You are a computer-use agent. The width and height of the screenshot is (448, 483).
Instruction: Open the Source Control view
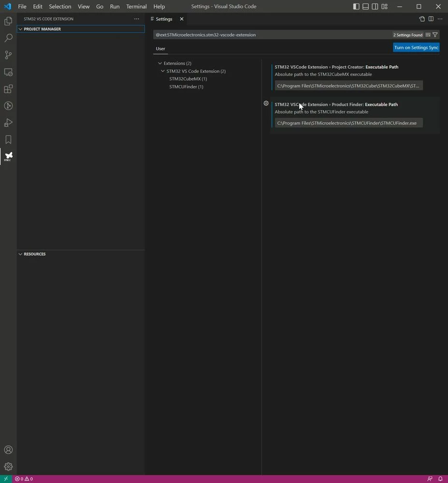8,55
